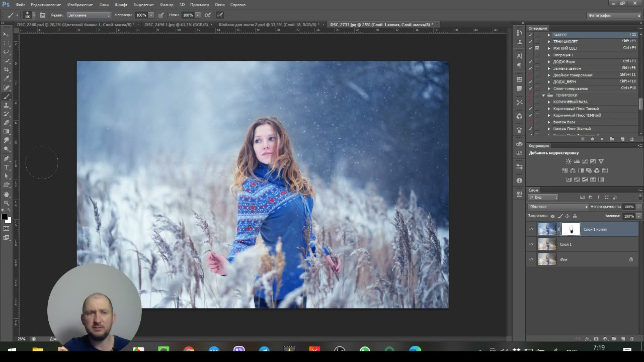The image size is (644, 362).
Task: Expand the КОРИЧНЕВЫЙ БАЗА action
Action: tap(549, 102)
